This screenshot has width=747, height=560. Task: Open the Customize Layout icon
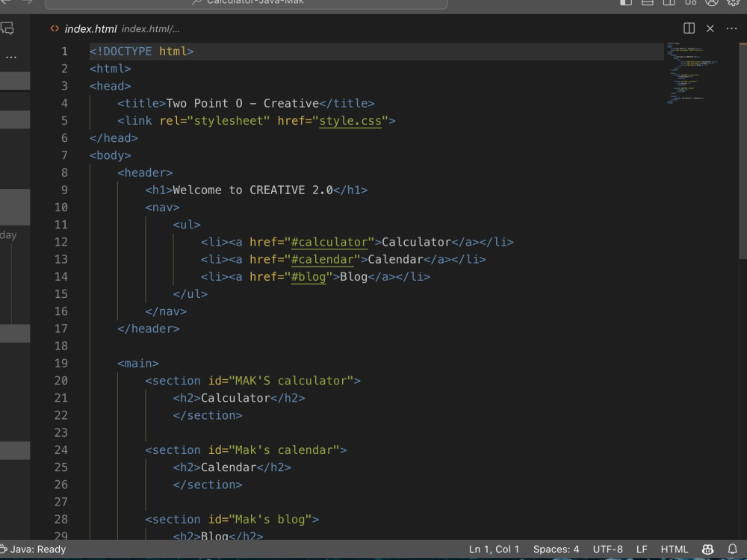pyautogui.click(x=690, y=2)
